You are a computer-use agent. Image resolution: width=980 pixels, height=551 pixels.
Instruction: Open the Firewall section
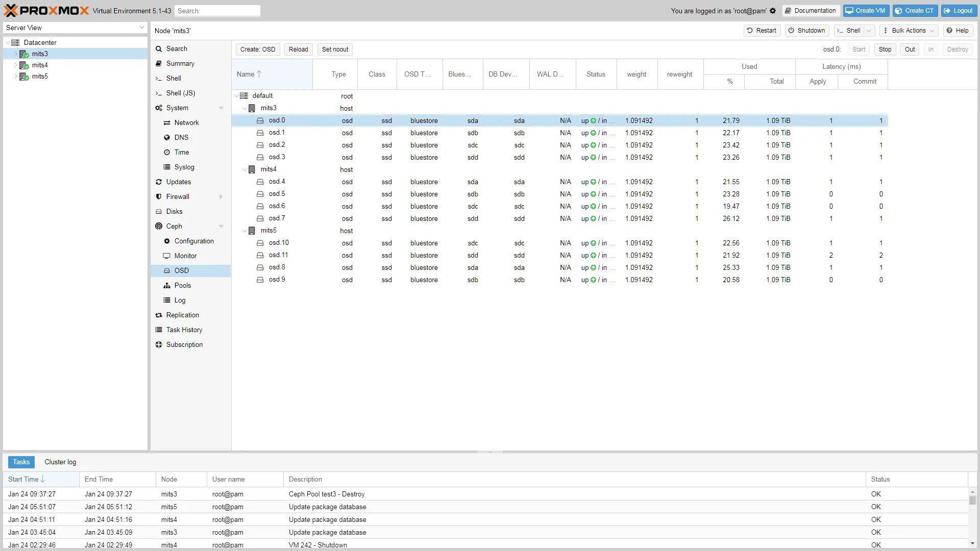tap(178, 196)
